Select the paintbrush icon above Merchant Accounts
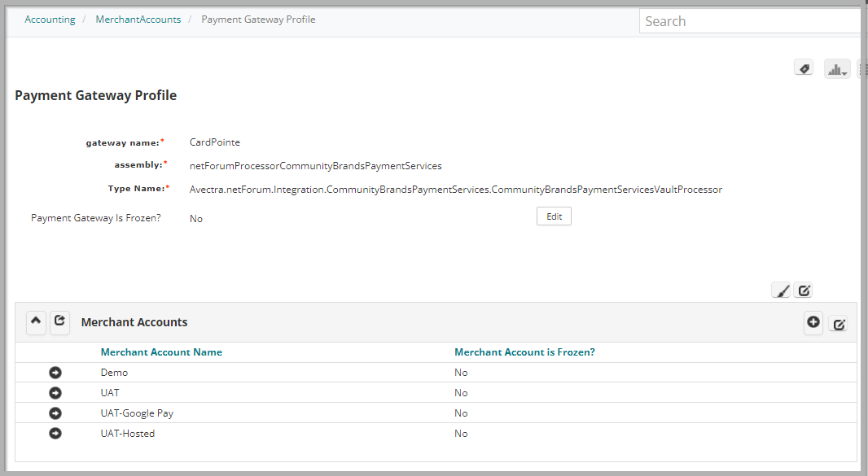 coord(781,290)
